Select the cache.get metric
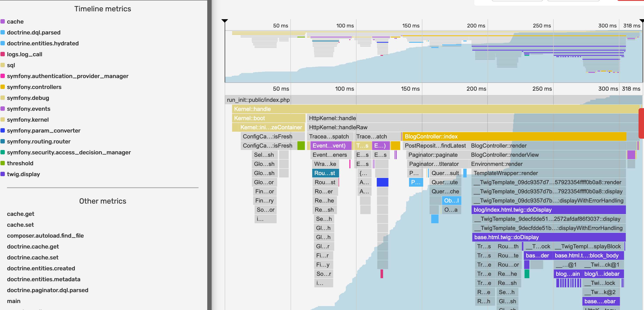The height and width of the screenshot is (310, 644). [x=21, y=214]
